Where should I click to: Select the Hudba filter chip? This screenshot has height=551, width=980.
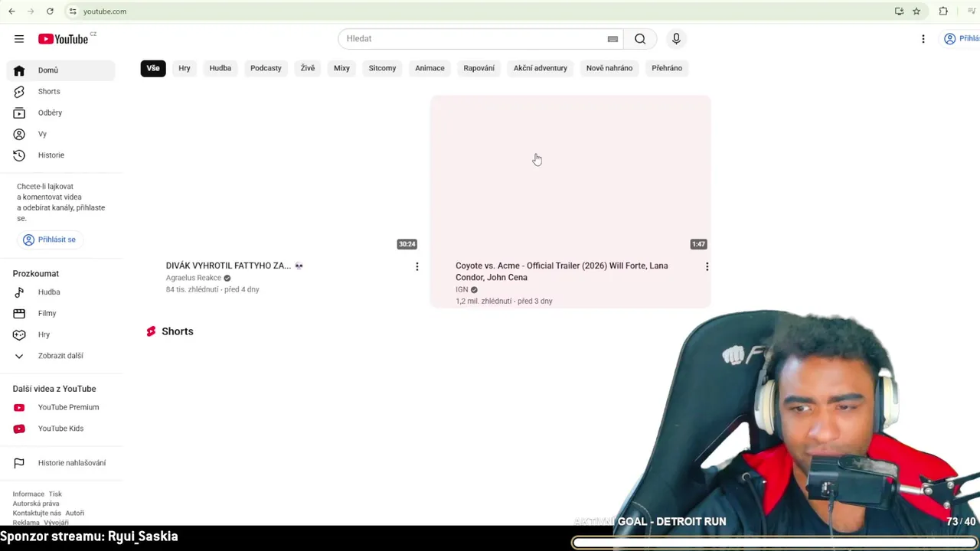click(220, 68)
